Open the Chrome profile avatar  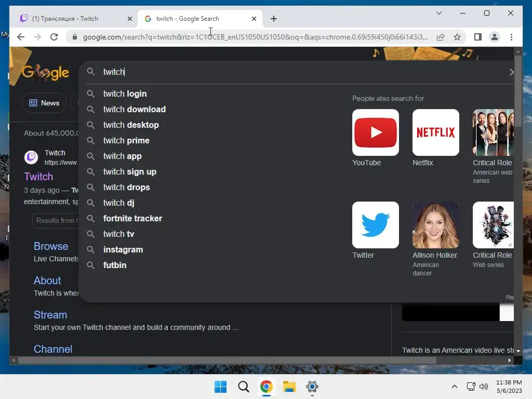click(495, 37)
